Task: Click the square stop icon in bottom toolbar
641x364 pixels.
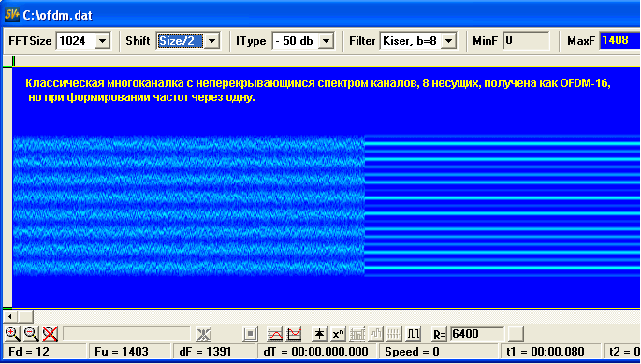Action: click(x=250, y=334)
